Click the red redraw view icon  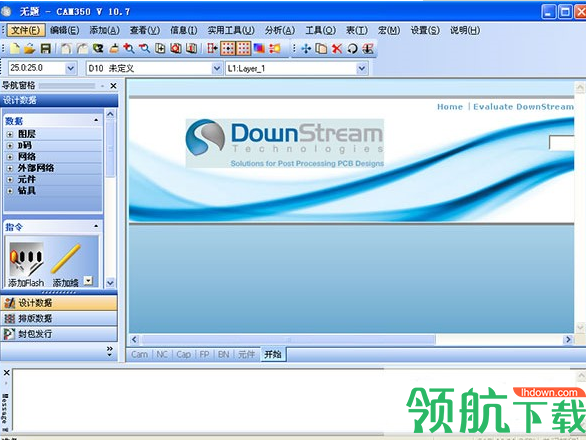(192, 49)
